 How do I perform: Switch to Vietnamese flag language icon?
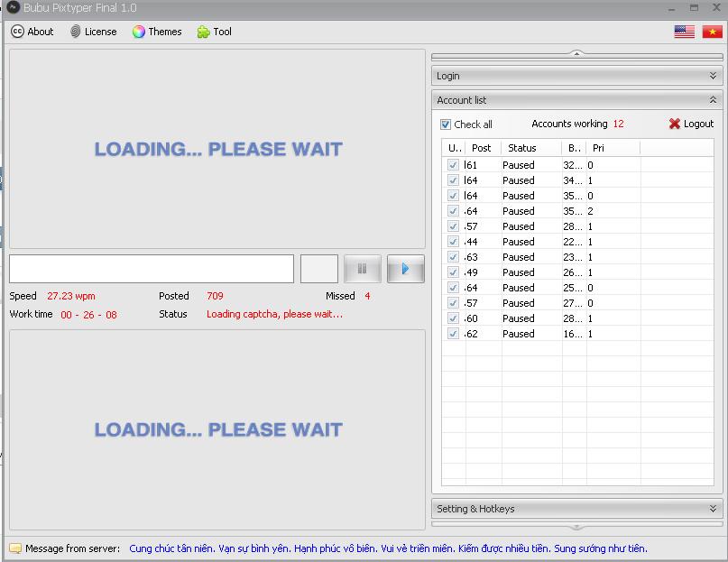[x=713, y=32]
